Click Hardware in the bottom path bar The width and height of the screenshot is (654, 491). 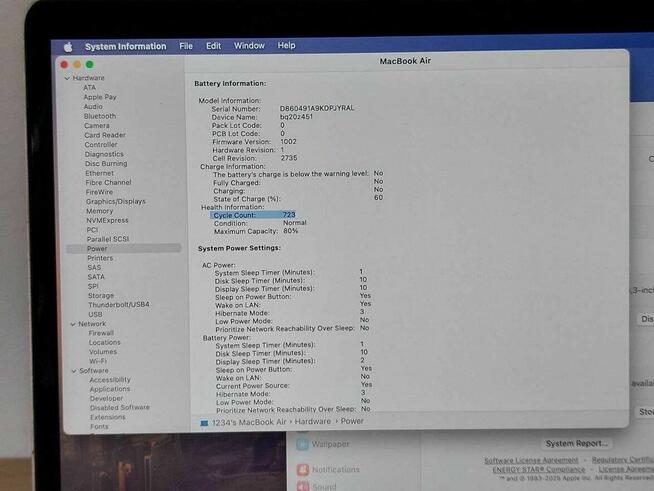tap(313, 422)
